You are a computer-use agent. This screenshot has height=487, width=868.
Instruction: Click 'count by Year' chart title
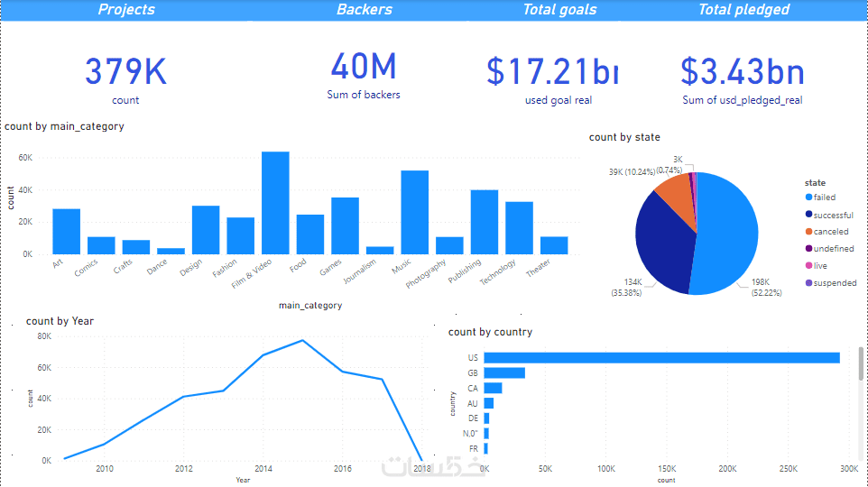[x=60, y=321]
